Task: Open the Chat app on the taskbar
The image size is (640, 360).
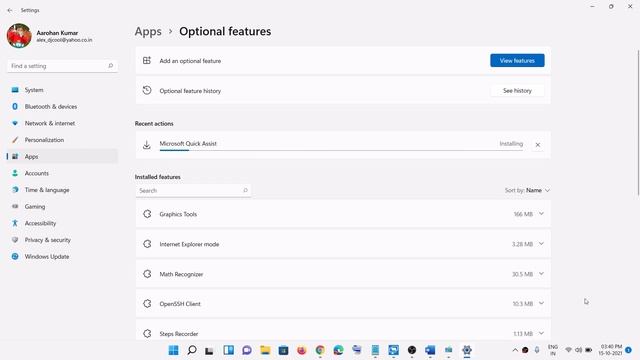Action: point(247,350)
